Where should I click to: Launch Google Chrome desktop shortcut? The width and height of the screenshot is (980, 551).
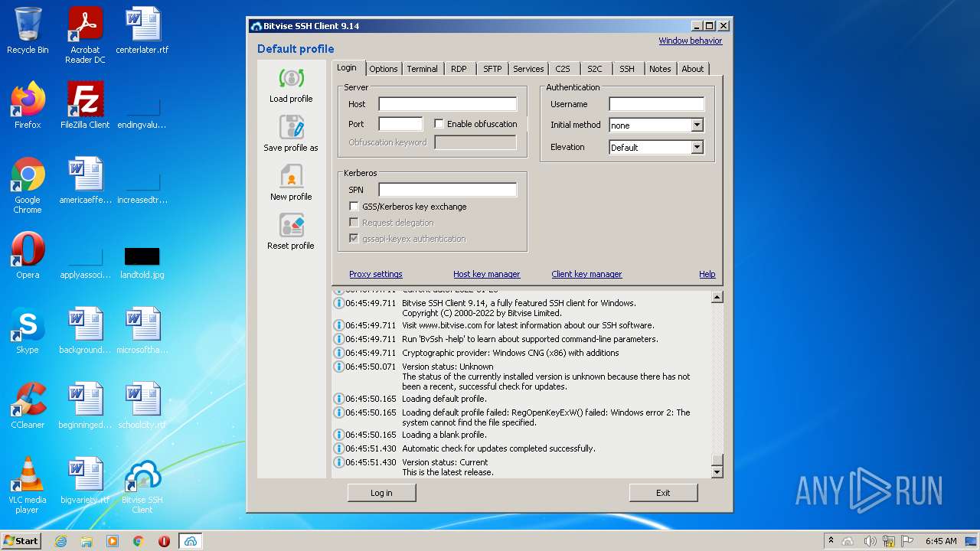pos(28,185)
